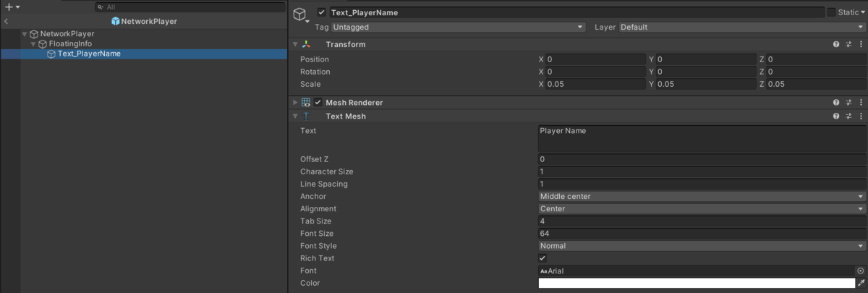
Task: Toggle the Static checkbox
Action: click(x=831, y=12)
